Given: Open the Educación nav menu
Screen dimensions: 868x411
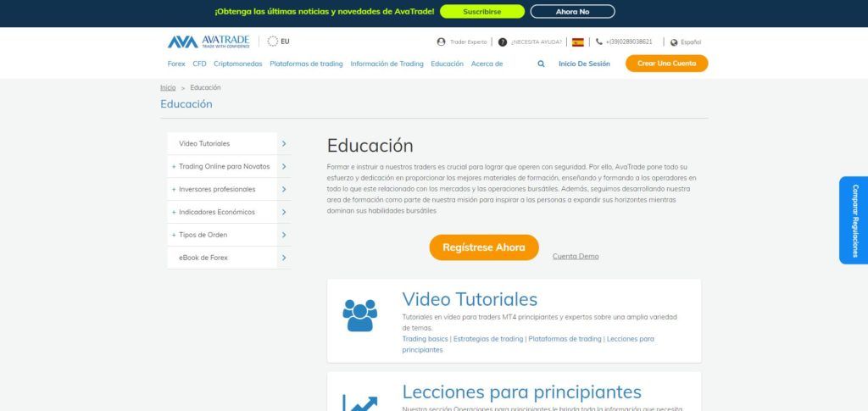Looking at the screenshot, I should (448, 64).
